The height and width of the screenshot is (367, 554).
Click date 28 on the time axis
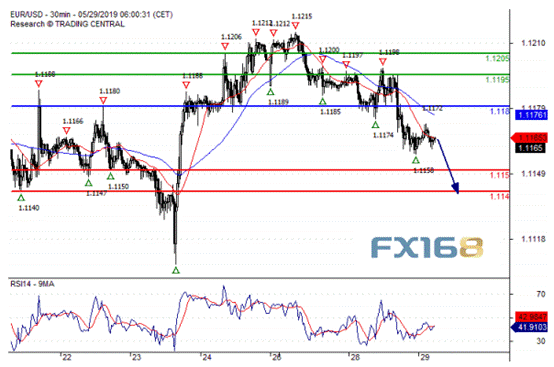(355, 357)
